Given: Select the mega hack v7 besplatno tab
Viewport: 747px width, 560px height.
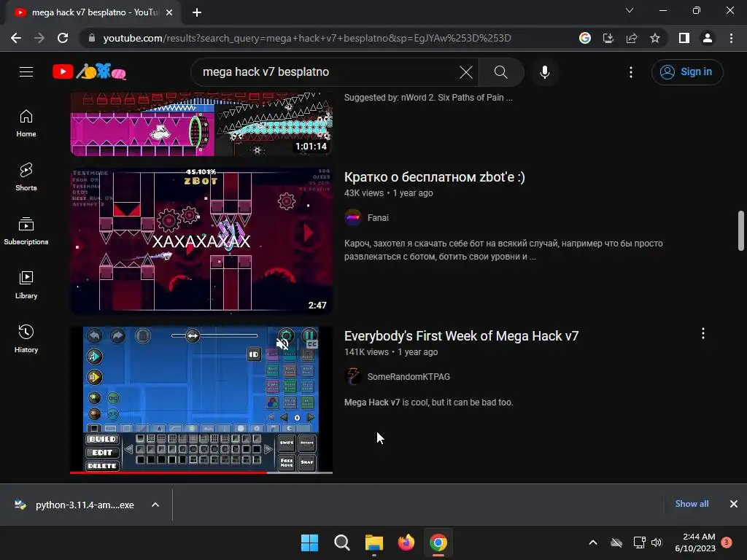Looking at the screenshot, I should point(94,12).
